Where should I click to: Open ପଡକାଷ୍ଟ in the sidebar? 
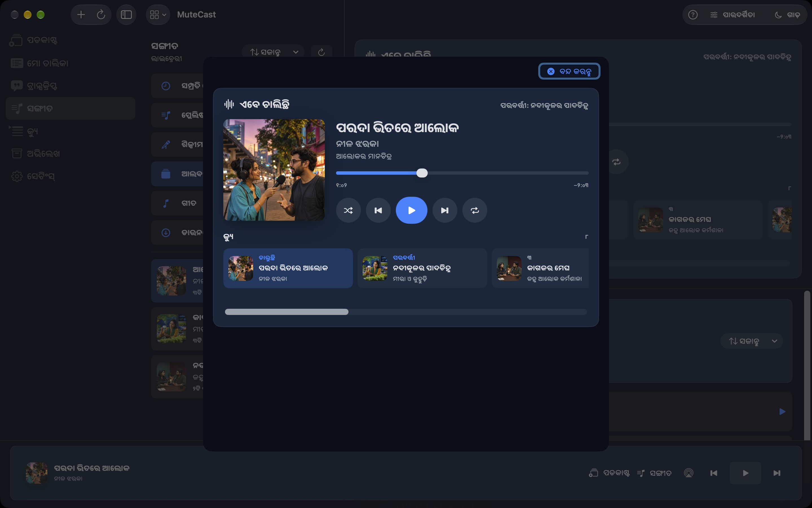(70, 40)
